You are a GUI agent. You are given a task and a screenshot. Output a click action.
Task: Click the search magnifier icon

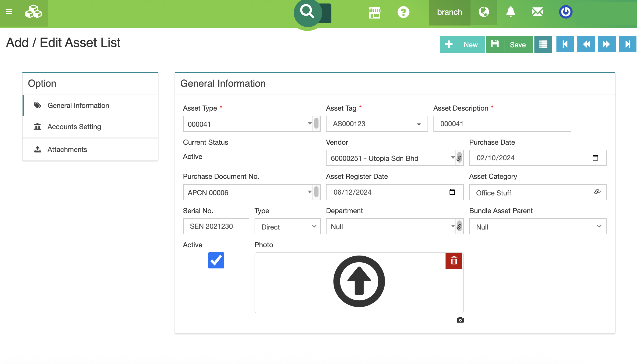click(x=307, y=12)
